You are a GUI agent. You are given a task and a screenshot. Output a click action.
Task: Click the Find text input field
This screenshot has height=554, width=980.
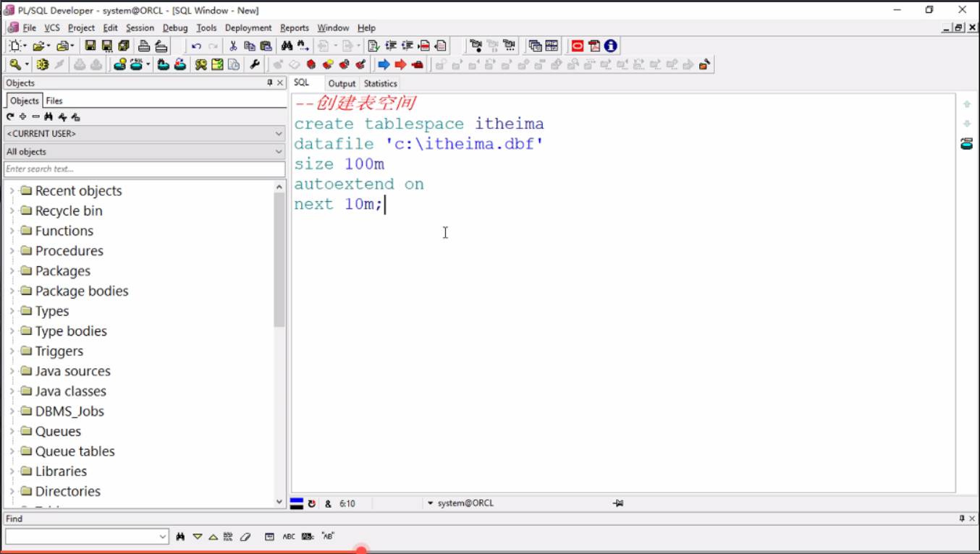81,537
